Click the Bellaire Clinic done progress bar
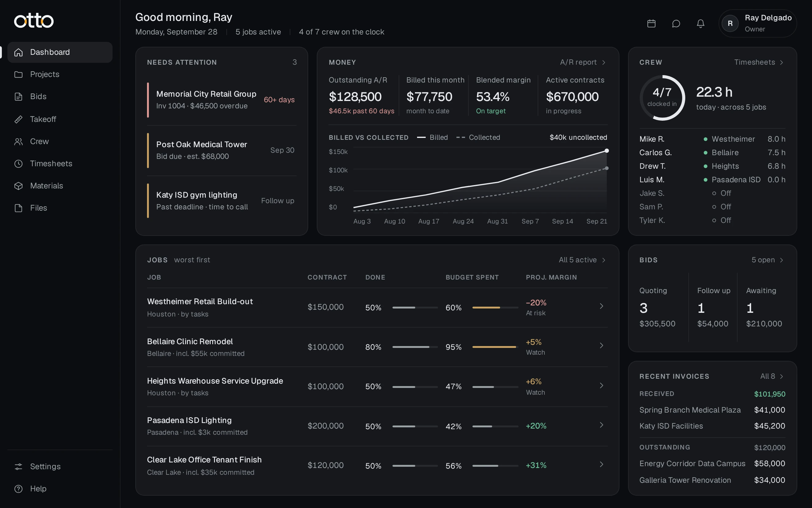Image resolution: width=812 pixels, height=508 pixels. pyautogui.click(x=415, y=347)
